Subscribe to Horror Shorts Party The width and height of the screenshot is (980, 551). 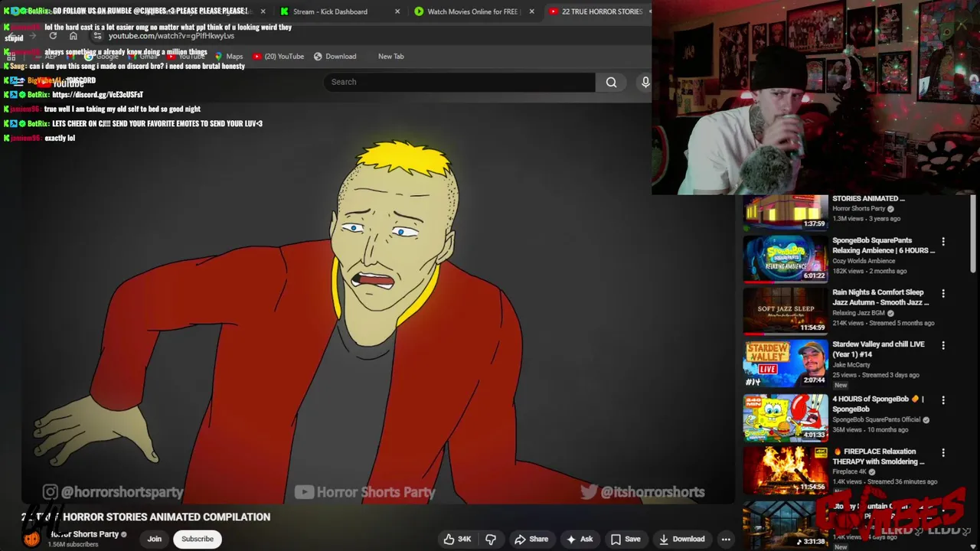click(x=198, y=539)
